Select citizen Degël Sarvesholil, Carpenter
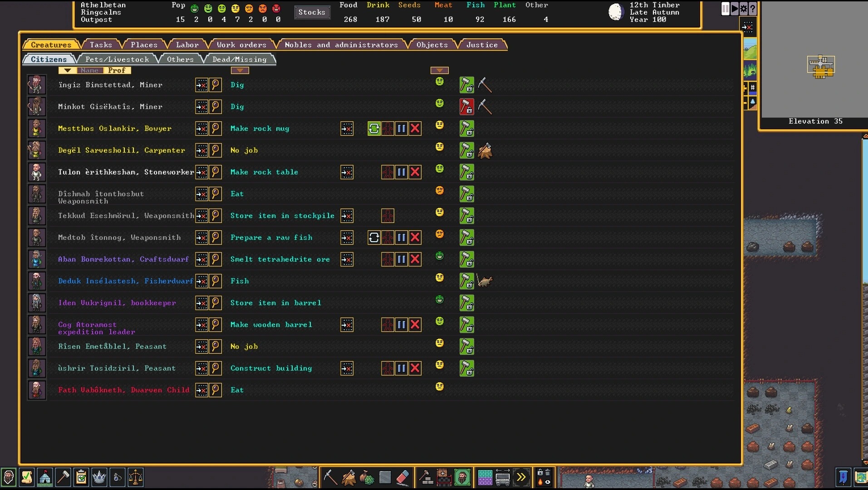 coord(122,150)
